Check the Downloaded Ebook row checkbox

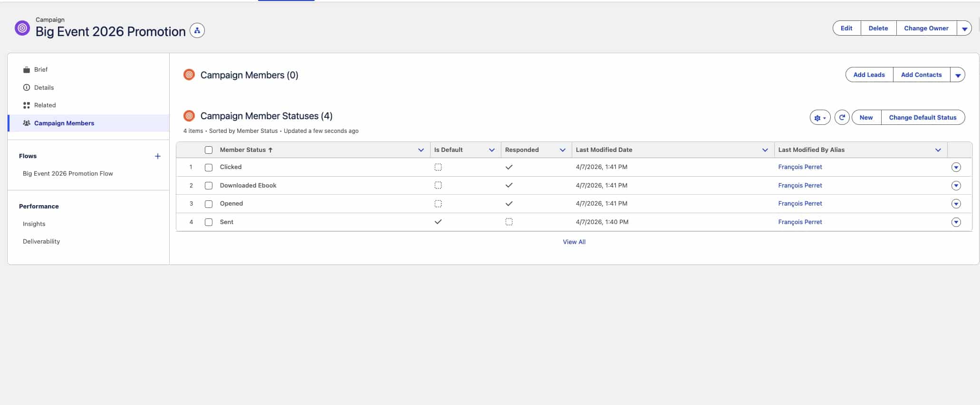[209, 186]
